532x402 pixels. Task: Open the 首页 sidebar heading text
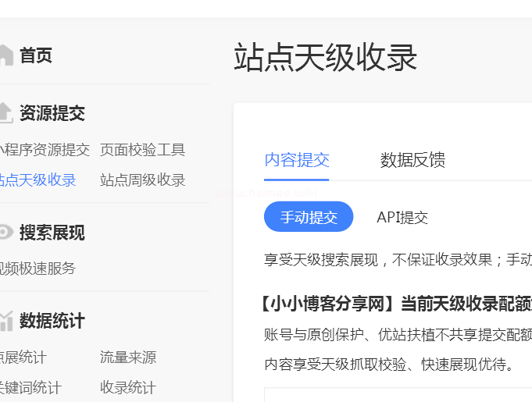pyautogui.click(x=36, y=55)
